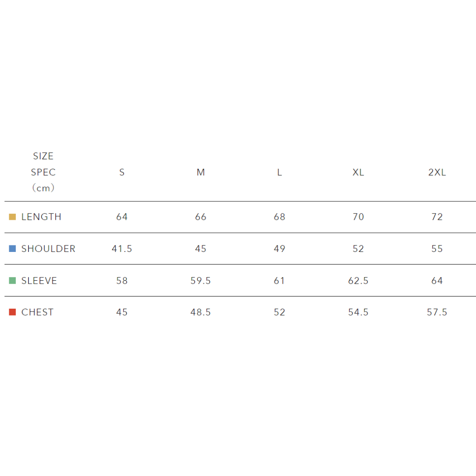
Task: Click the 59.5 sleeve value for M
Action: coord(200,281)
